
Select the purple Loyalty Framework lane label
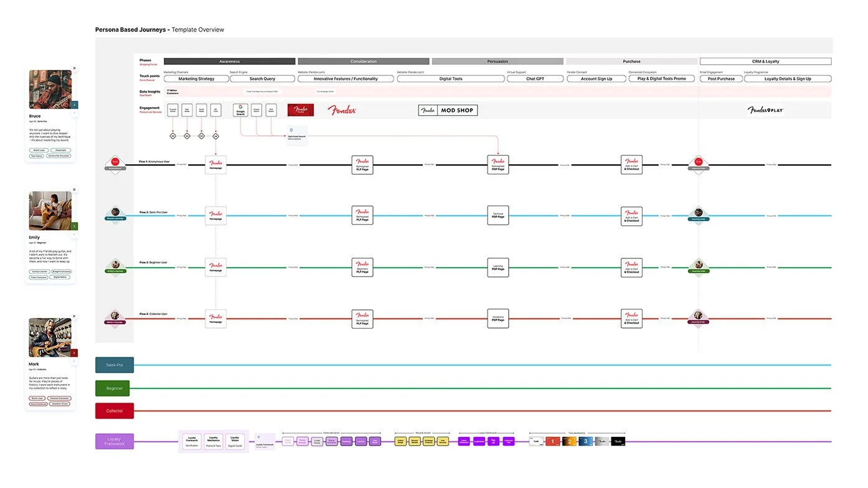pyautogui.click(x=115, y=441)
